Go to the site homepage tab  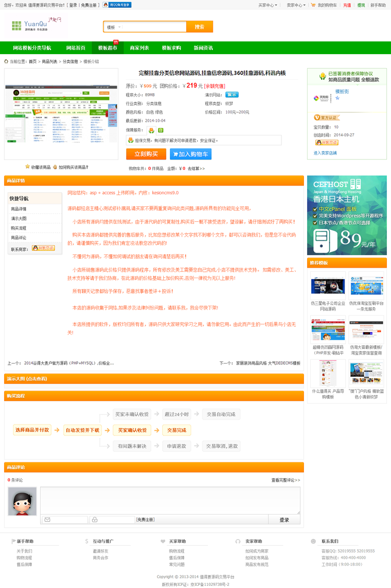point(76,48)
